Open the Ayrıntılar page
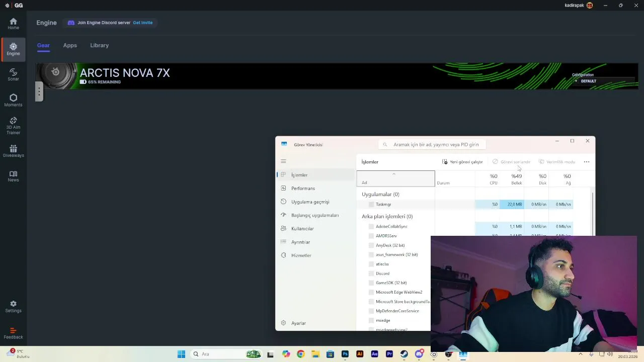This screenshot has width=644, height=362. pos(316,242)
